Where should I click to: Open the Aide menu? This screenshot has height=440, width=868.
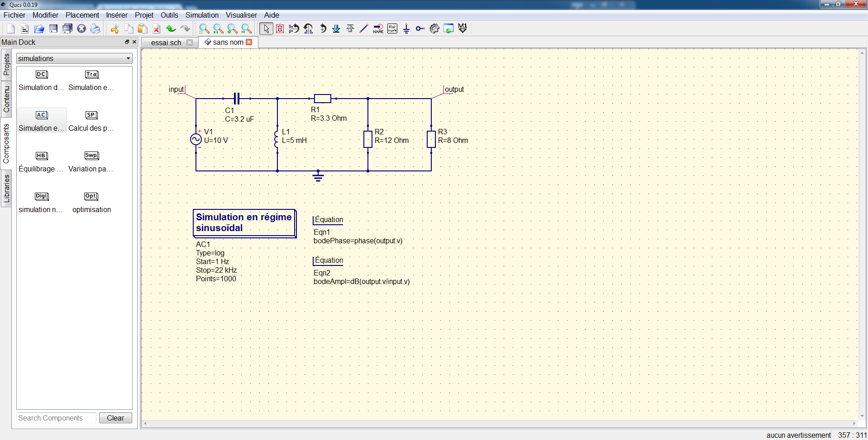[272, 15]
